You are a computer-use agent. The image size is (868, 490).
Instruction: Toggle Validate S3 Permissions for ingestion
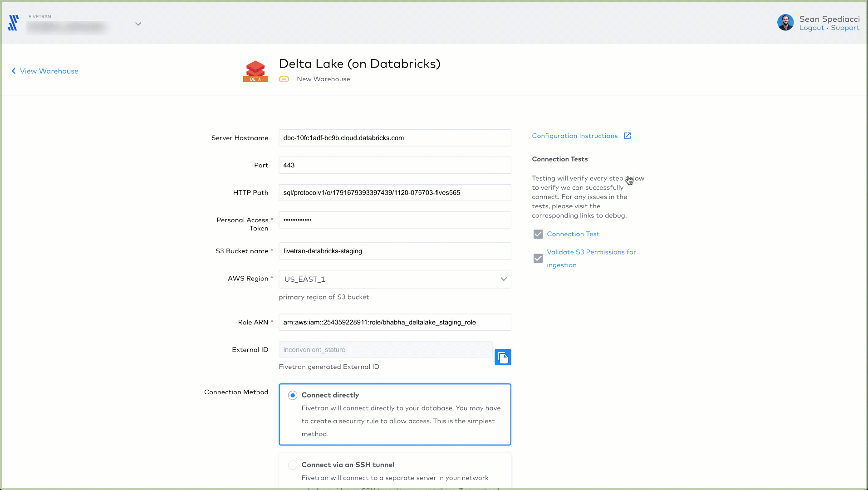coord(538,258)
